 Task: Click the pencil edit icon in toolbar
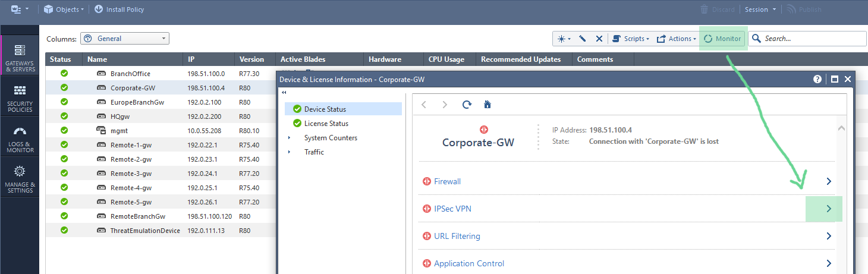(x=583, y=39)
